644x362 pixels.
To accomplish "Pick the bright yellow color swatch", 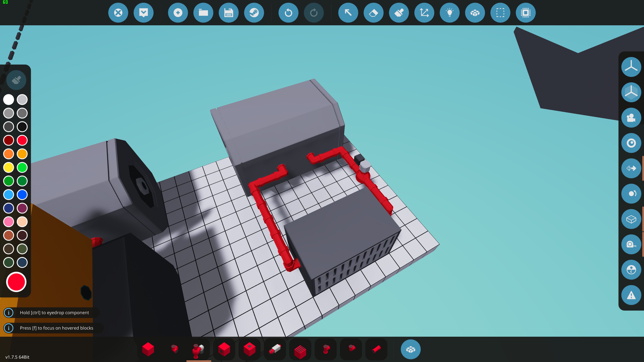I will (9, 167).
